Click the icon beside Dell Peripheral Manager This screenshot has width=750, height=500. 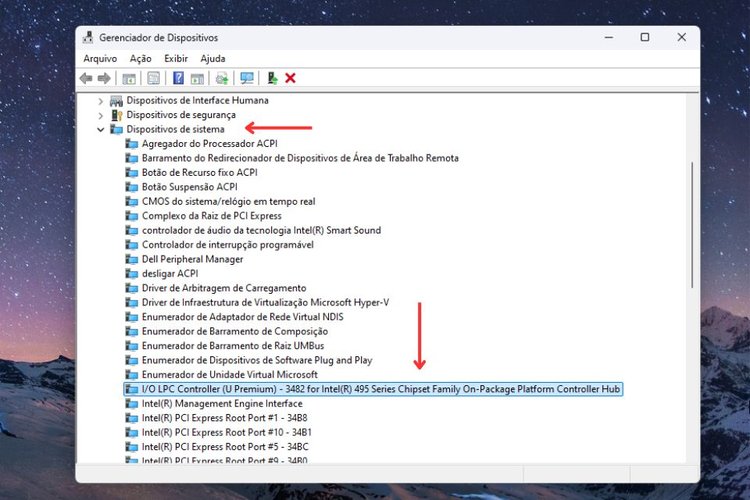tap(132, 259)
